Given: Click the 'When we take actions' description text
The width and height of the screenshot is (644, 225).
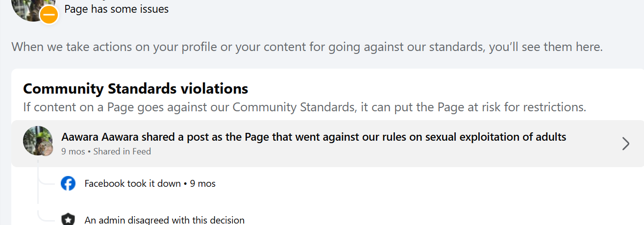Looking at the screenshot, I should [307, 47].
